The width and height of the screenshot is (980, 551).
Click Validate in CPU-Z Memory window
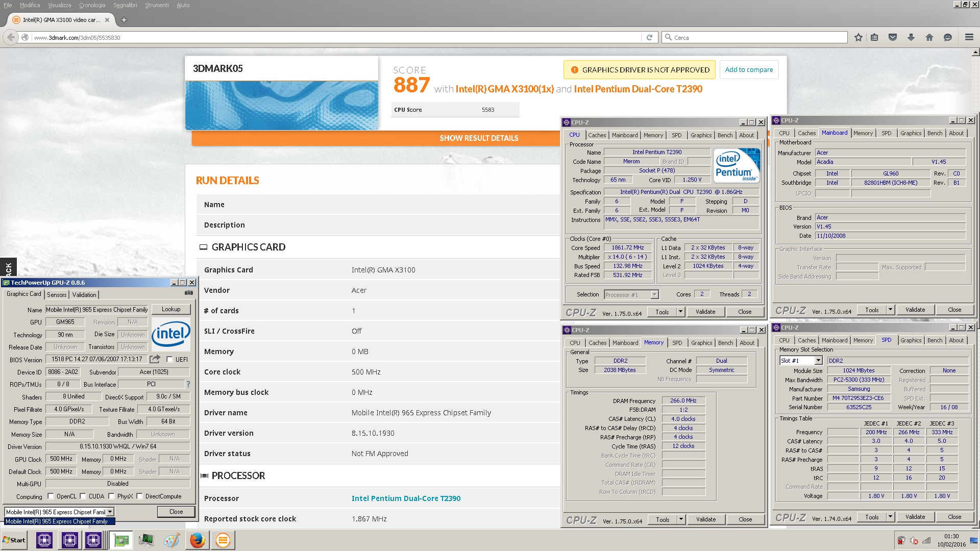click(x=706, y=519)
